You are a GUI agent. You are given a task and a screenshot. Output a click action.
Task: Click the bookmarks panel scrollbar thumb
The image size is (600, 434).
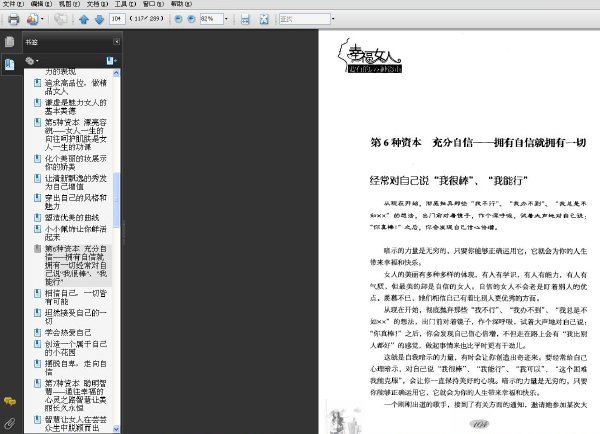point(116,199)
